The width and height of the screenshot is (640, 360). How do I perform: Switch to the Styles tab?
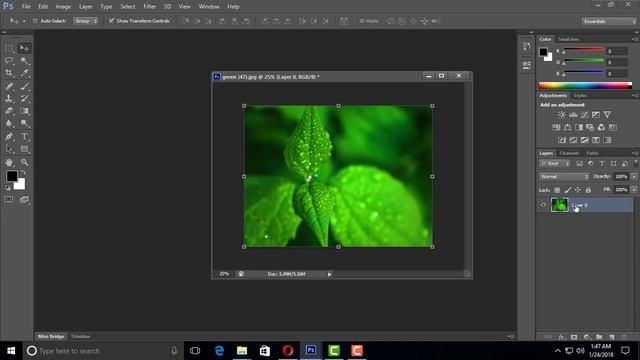[x=580, y=96]
